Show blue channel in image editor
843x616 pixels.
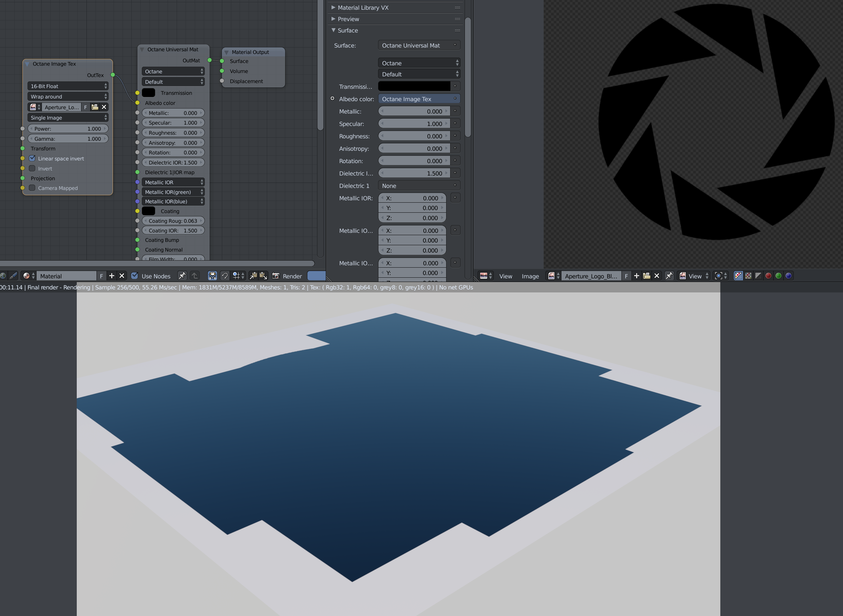point(788,276)
